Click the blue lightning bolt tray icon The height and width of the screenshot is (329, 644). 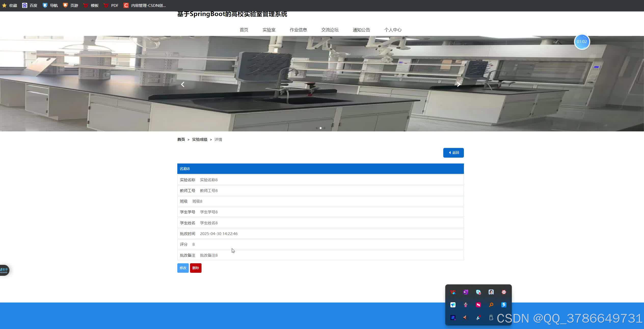coord(504,305)
